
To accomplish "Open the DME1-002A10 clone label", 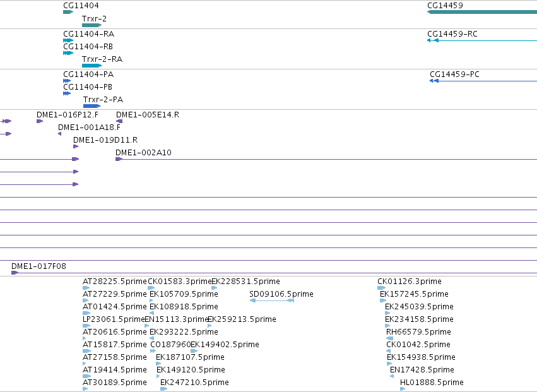I will tap(143, 153).
